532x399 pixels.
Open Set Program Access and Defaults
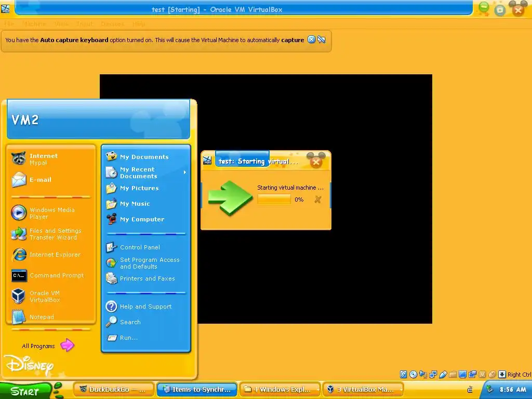(146, 263)
